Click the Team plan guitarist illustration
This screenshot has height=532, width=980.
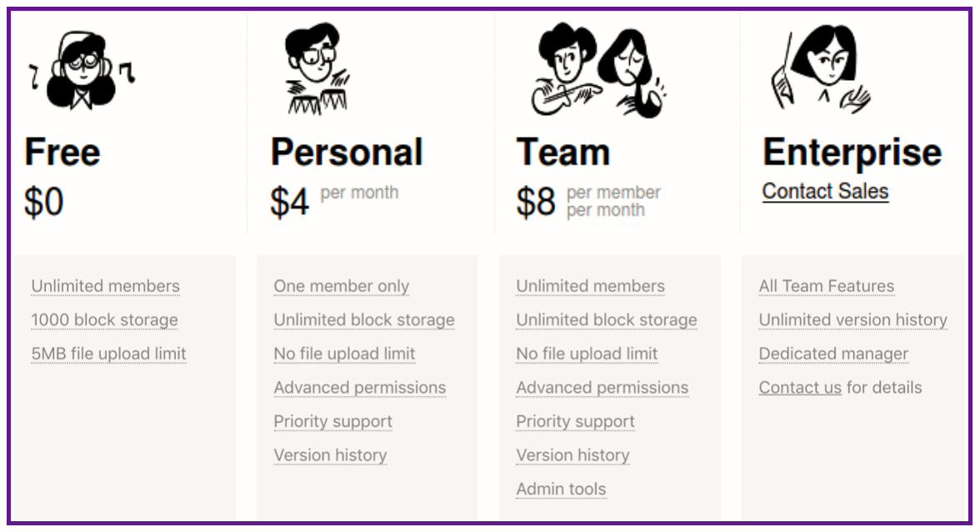566,69
